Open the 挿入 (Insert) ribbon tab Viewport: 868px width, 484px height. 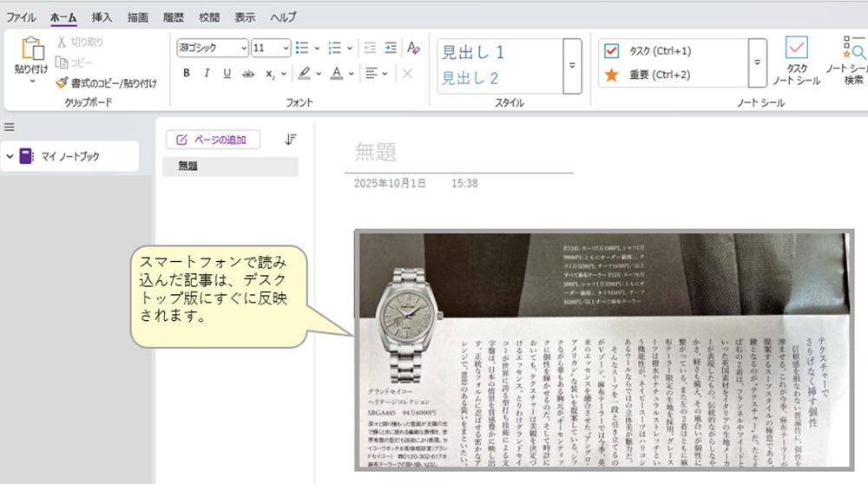tap(102, 16)
